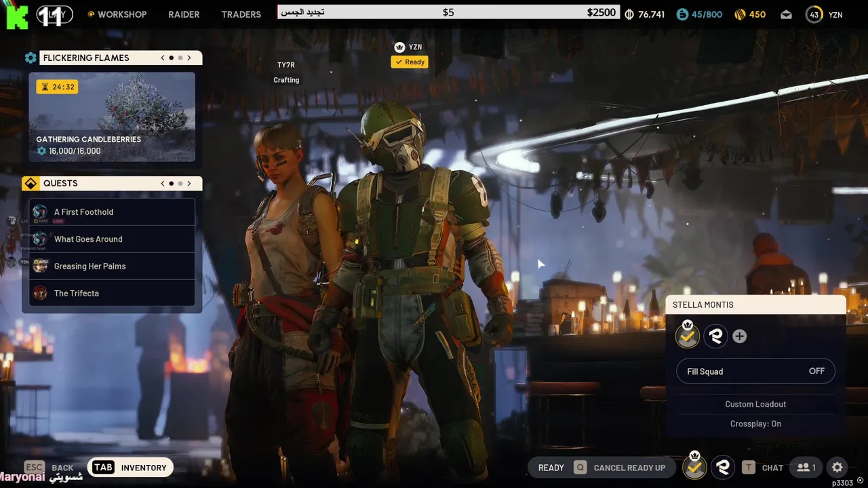Go Back with the ESC button

click(49, 468)
